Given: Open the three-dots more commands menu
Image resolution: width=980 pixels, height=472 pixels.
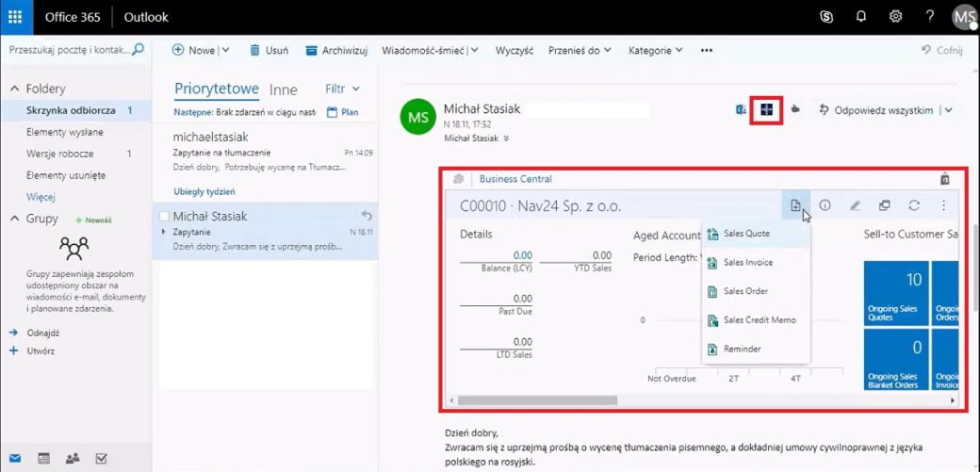Looking at the screenshot, I should pyautogui.click(x=707, y=51).
